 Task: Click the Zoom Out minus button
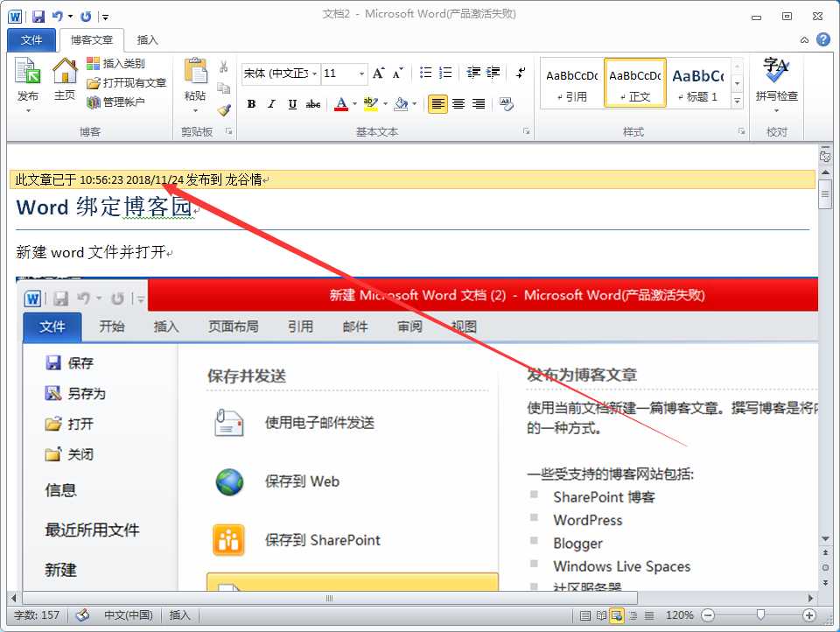click(x=708, y=615)
